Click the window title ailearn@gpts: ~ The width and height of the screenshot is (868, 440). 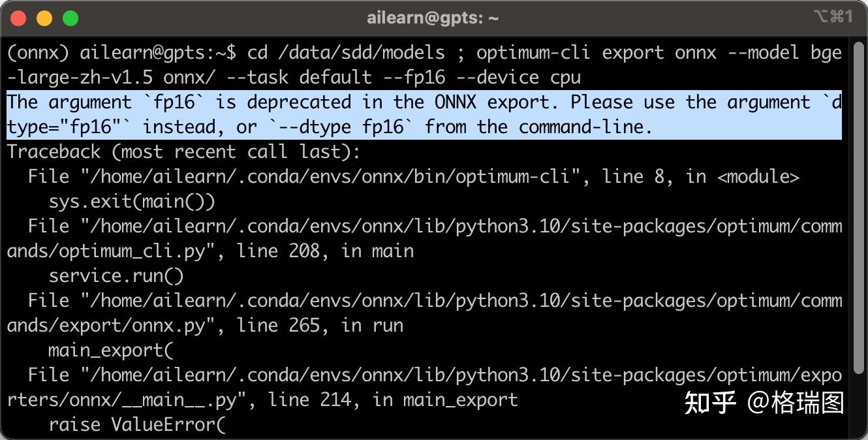[x=433, y=18]
